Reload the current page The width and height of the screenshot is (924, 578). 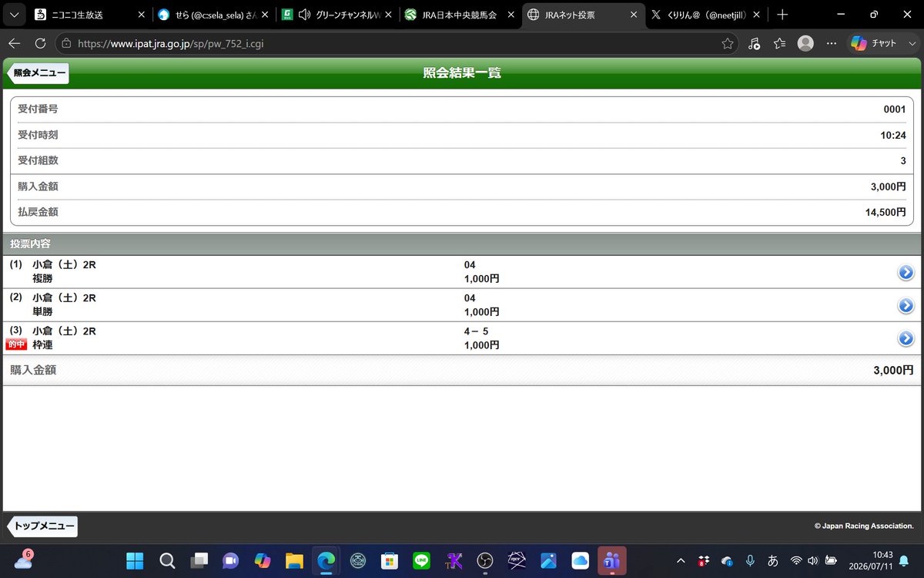tap(40, 44)
